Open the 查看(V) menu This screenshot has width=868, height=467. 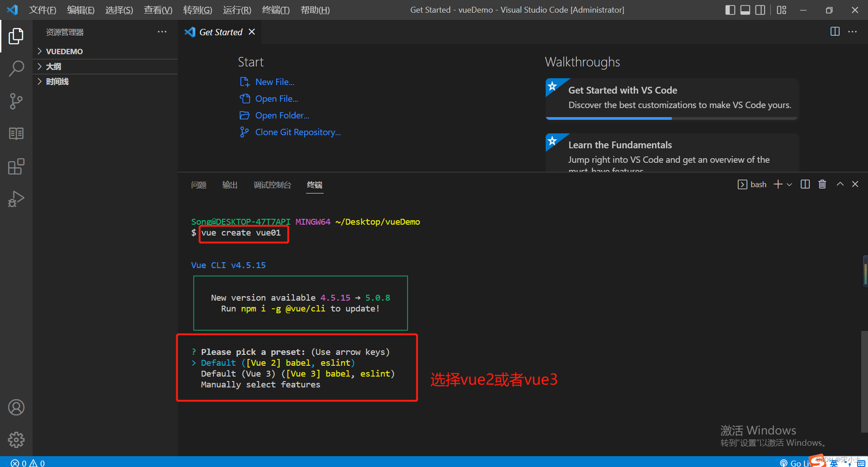pos(158,10)
